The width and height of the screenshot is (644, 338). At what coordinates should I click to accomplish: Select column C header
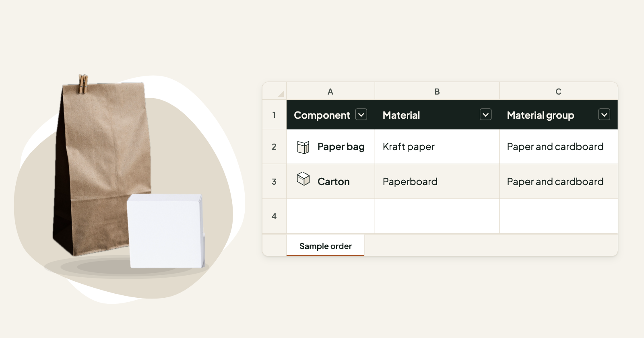(x=559, y=91)
